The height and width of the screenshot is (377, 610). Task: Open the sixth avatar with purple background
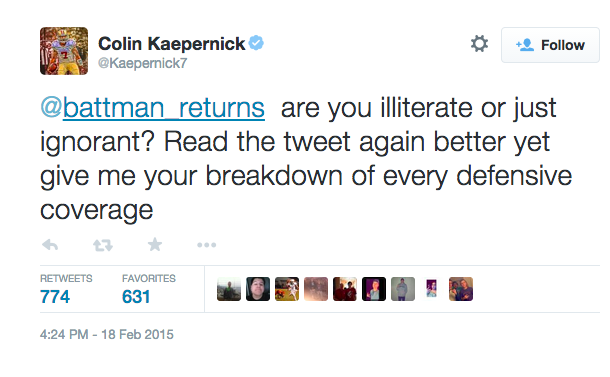(374, 289)
